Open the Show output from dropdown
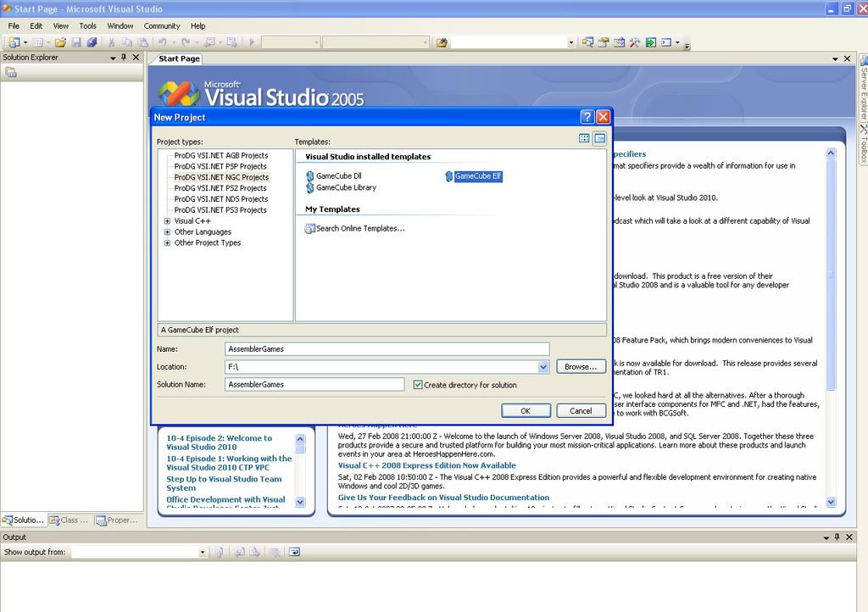 203,552
